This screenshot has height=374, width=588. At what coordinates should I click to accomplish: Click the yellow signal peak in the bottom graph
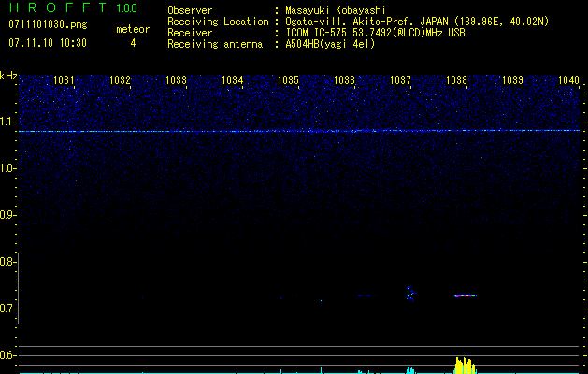click(x=465, y=365)
